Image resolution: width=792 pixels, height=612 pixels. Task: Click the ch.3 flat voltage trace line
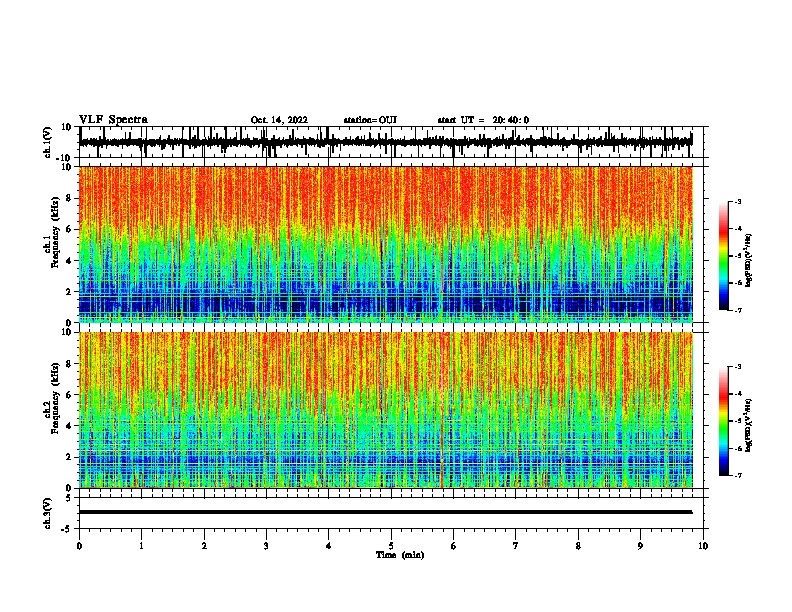click(x=385, y=512)
